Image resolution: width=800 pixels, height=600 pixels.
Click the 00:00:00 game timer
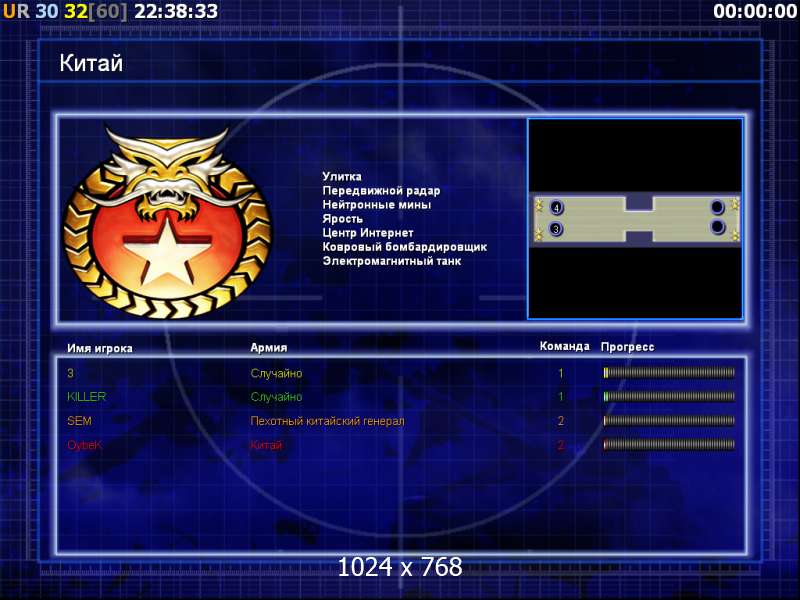pyautogui.click(x=755, y=11)
